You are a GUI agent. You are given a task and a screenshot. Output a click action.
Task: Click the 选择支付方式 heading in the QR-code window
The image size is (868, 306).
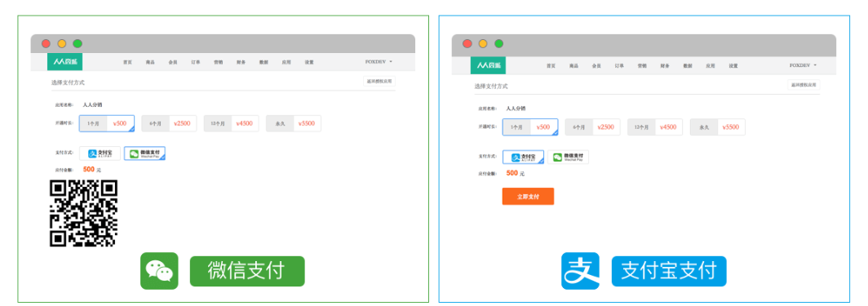tap(68, 82)
